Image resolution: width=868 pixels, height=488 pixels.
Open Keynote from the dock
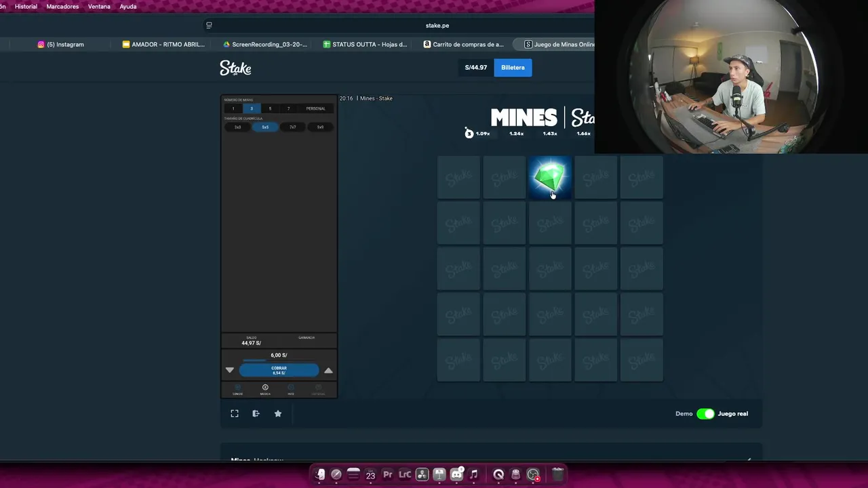click(439, 474)
